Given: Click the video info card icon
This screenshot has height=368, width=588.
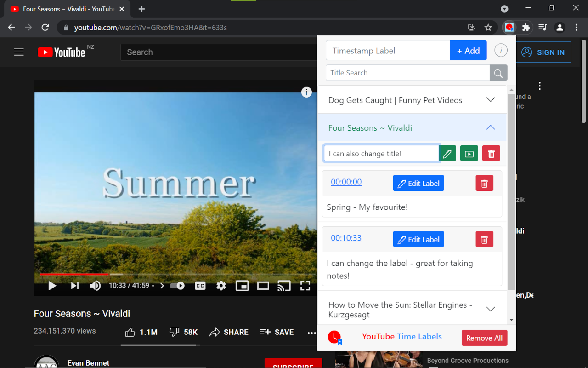Looking at the screenshot, I should pyautogui.click(x=306, y=92).
